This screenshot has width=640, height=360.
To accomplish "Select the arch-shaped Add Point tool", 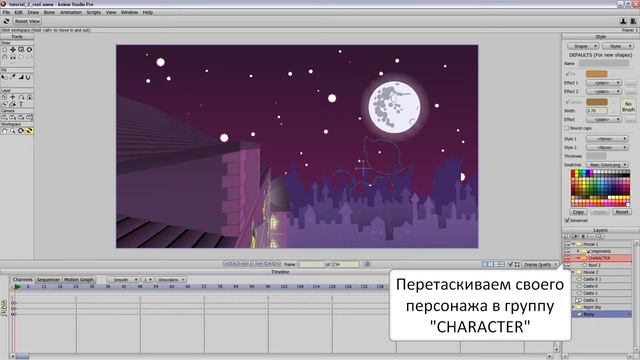I will click(5, 57).
